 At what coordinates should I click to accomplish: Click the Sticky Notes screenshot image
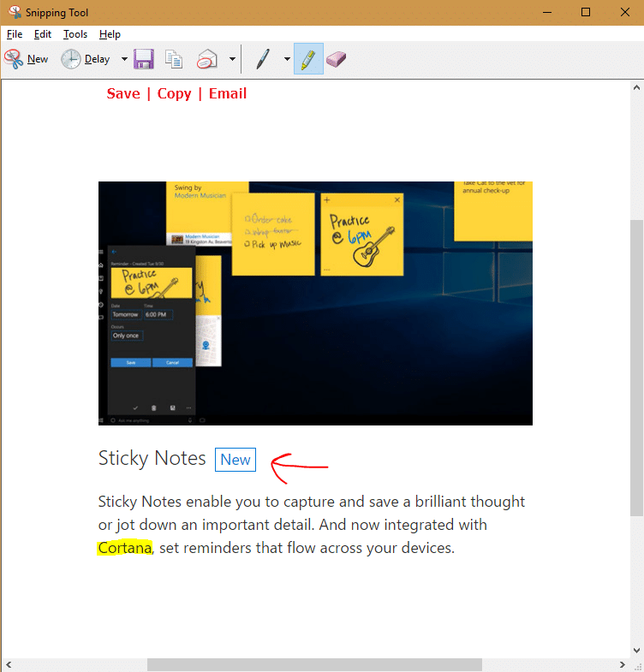click(315, 303)
